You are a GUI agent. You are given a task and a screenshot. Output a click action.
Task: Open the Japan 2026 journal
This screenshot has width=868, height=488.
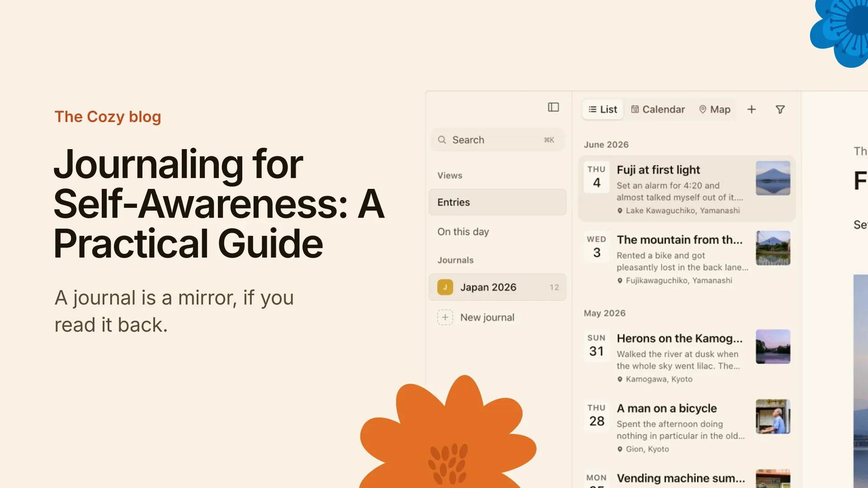(x=497, y=287)
